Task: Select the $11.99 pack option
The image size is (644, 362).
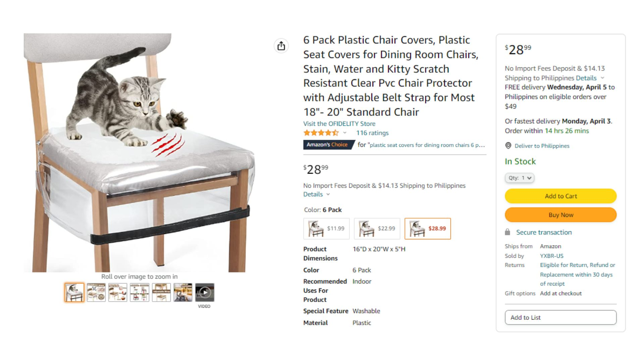Action: 326,229
